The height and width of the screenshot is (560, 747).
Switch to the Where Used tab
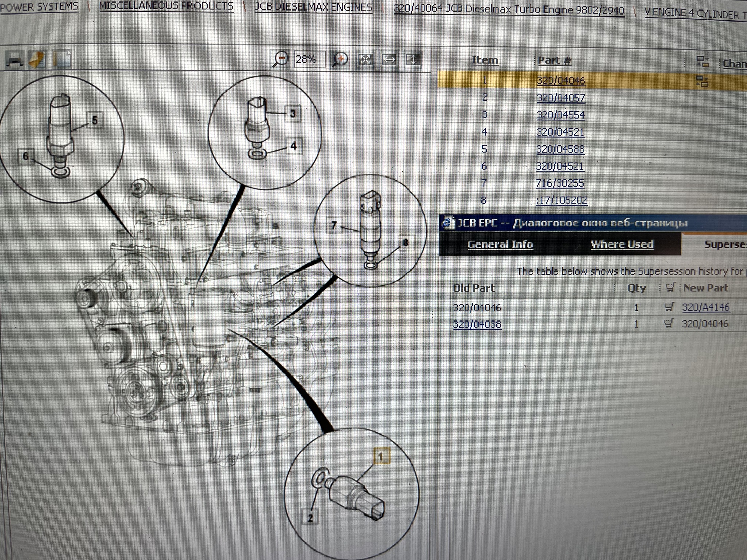tap(622, 244)
